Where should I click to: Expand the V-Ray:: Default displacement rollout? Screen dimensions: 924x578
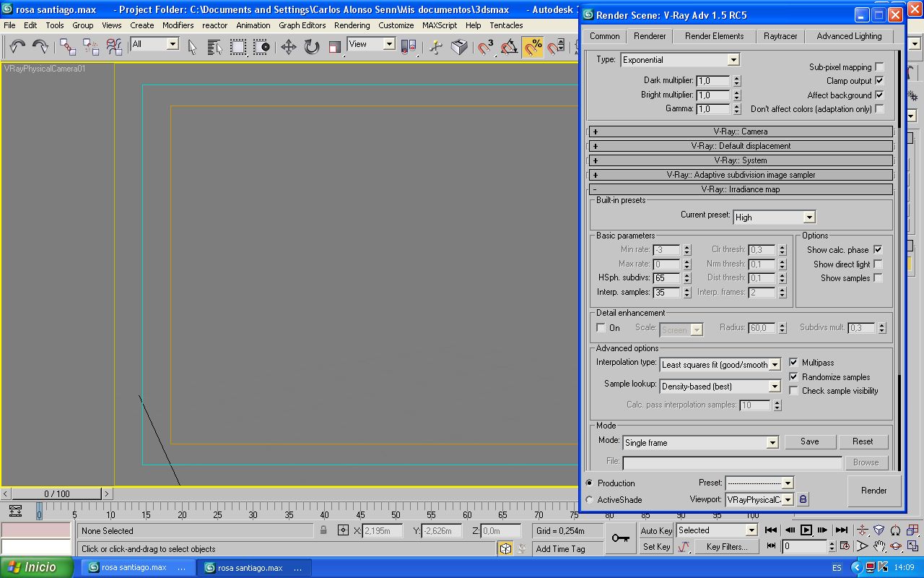741,146
